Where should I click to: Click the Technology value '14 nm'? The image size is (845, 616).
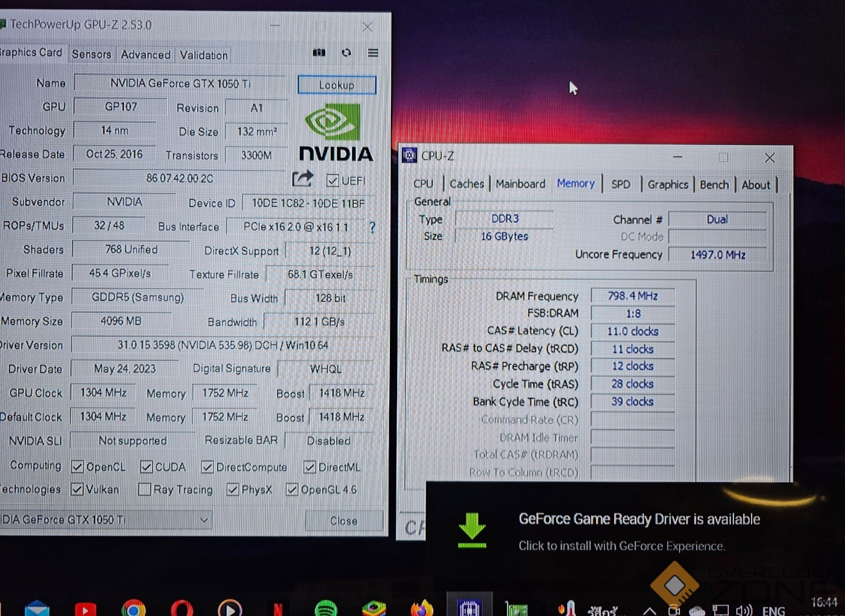click(114, 130)
